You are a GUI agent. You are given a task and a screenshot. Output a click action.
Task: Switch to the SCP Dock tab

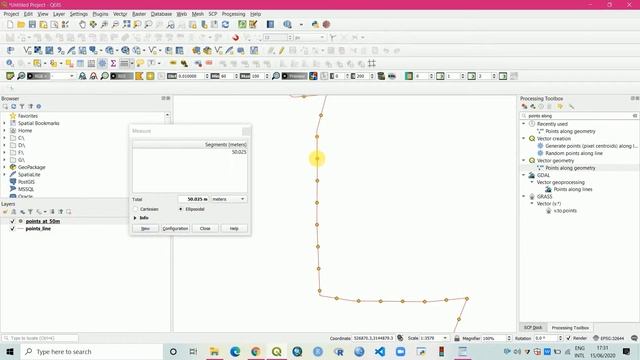533,328
